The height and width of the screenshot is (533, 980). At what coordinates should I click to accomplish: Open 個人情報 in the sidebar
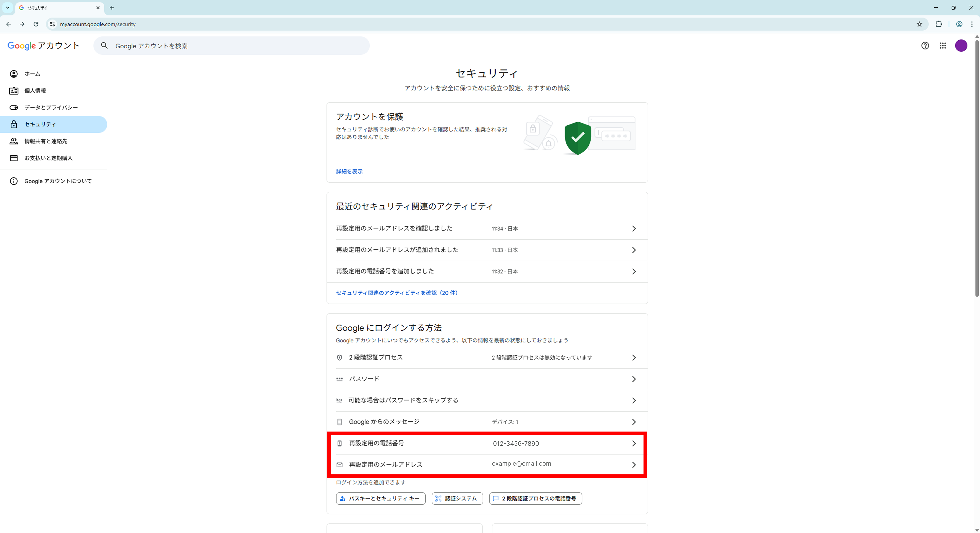tap(54, 91)
